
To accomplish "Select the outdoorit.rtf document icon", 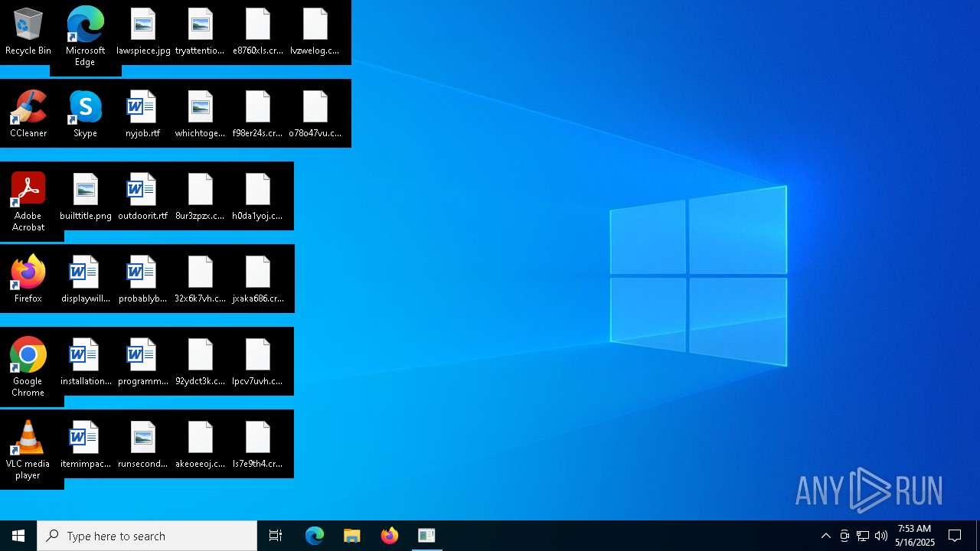I will pyautogui.click(x=143, y=197).
